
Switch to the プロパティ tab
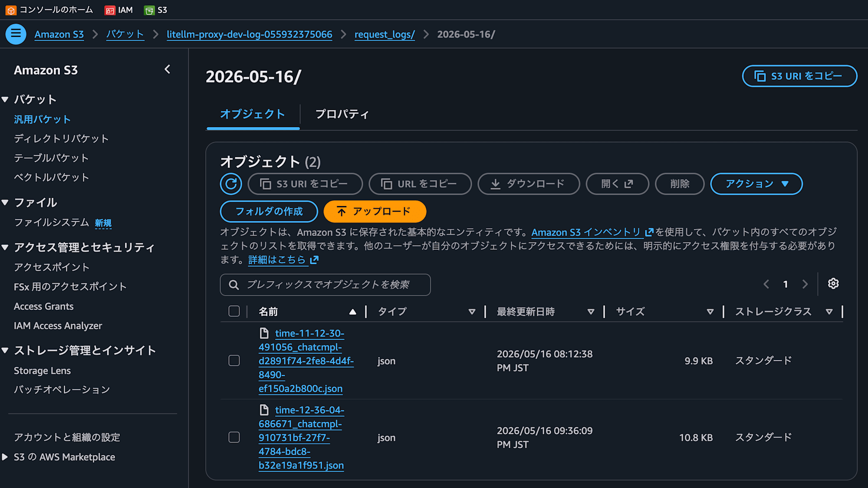(342, 114)
